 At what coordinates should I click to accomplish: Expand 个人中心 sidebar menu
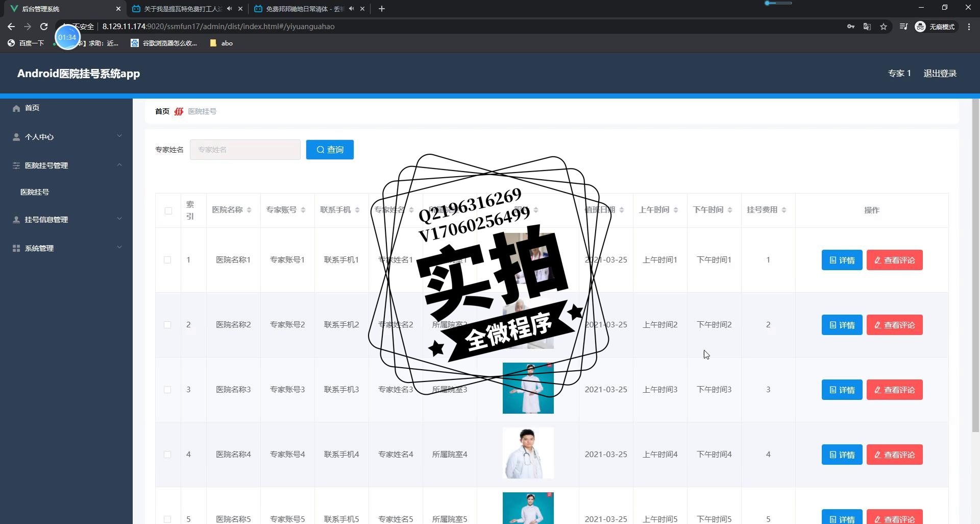[x=66, y=137]
